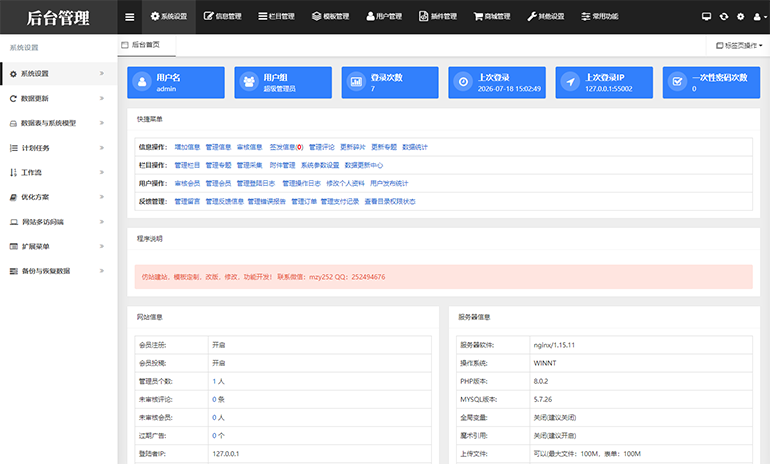The width and height of the screenshot is (770, 464).
Task: Click the database icon beside 数据表与系统模型
Action: tap(13, 123)
